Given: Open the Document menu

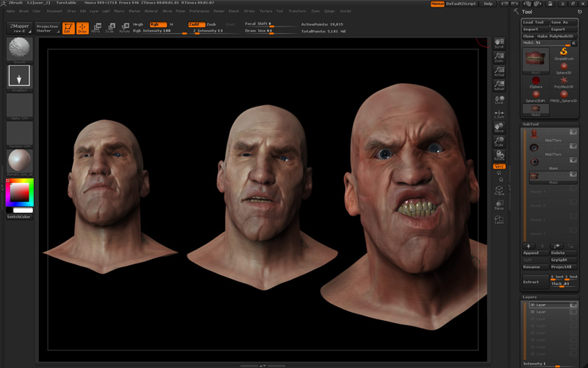Looking at the screenshot, I should point(54,11).
